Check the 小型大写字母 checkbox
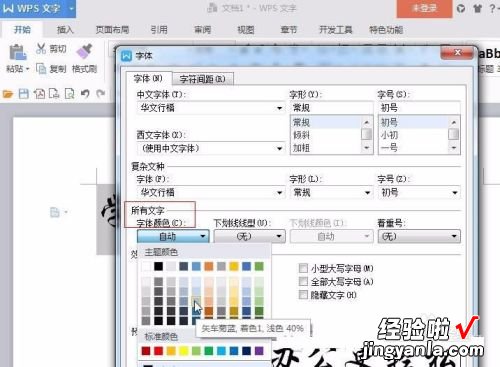The image size is (500, 367). 303,268
